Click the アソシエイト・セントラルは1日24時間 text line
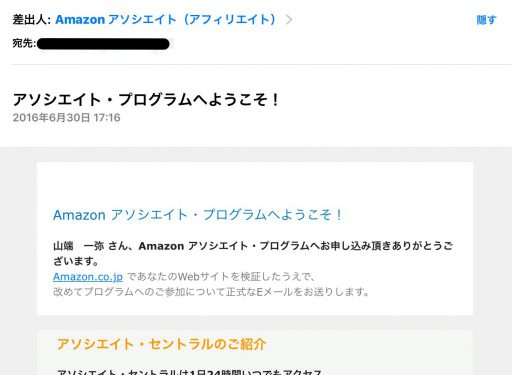Viewport: 512px width, 375px height. pyautogui.click(x=189, y=372)
